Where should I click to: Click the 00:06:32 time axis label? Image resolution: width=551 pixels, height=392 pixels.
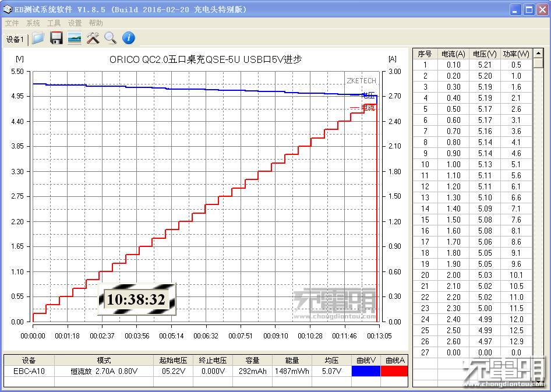click(206, 336)
